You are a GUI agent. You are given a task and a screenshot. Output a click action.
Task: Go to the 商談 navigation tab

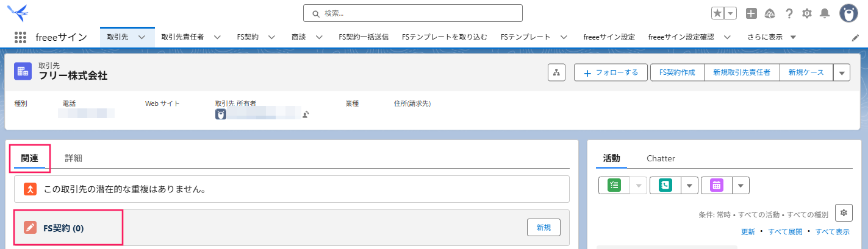click(299, 37)
